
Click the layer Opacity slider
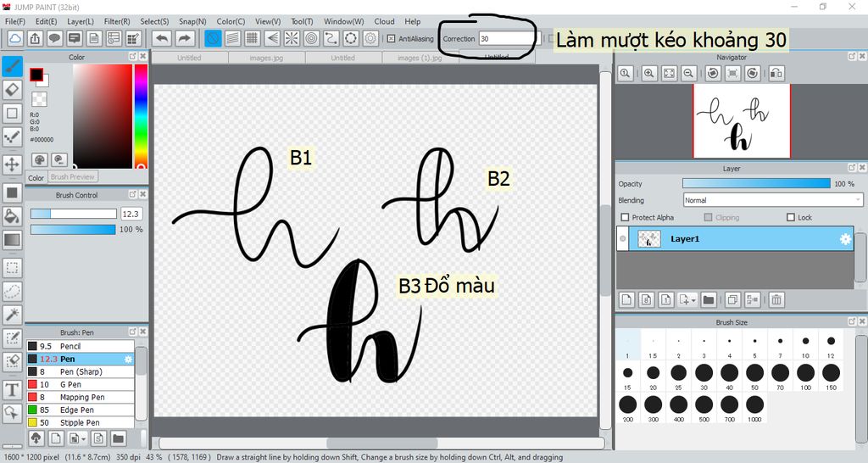[756, 183]
